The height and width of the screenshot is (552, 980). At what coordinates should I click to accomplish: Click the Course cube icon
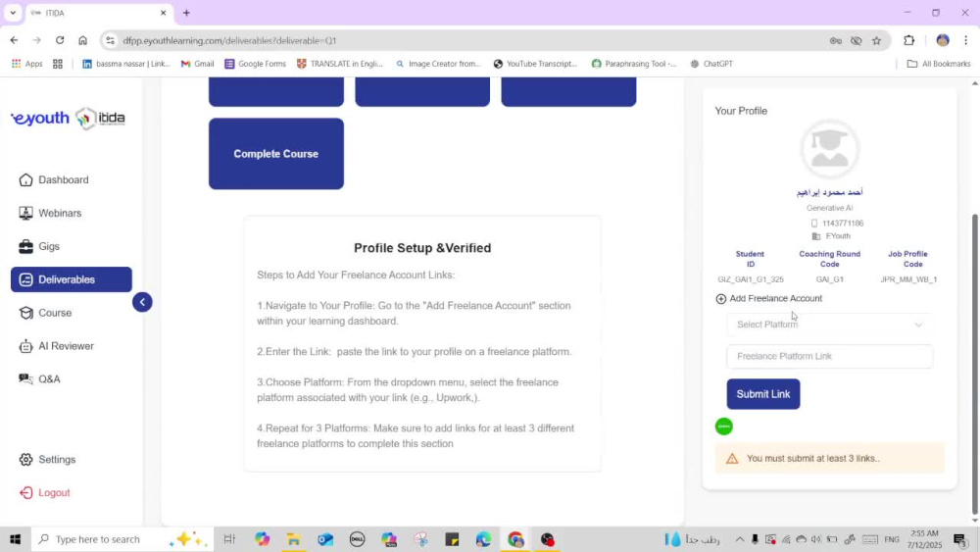click(x=25, y=313)
